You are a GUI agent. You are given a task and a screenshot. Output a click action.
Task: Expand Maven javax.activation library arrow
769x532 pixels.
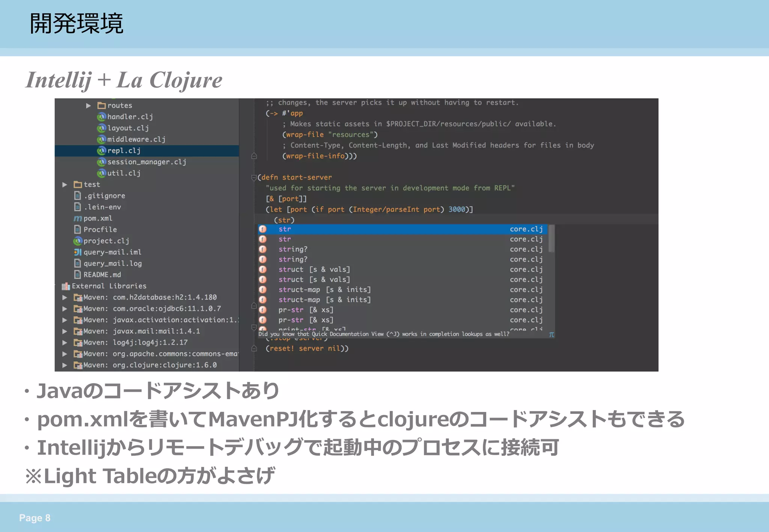pos(65,320)
